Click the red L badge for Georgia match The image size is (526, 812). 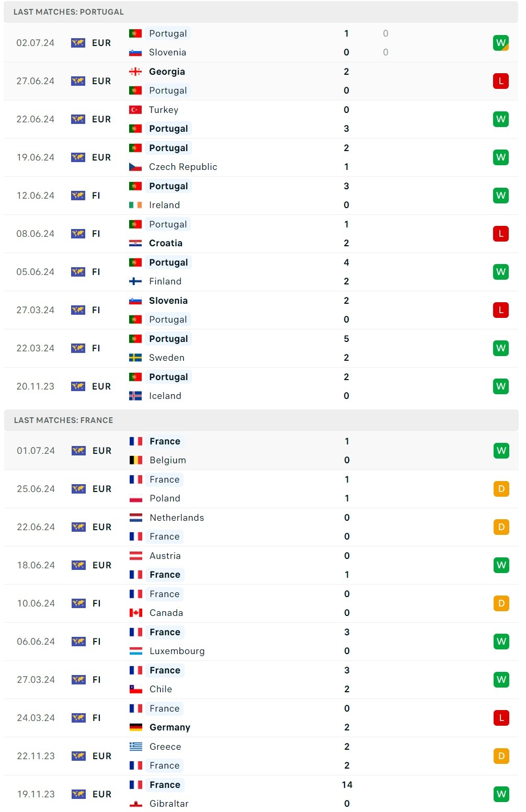(500, 81)
